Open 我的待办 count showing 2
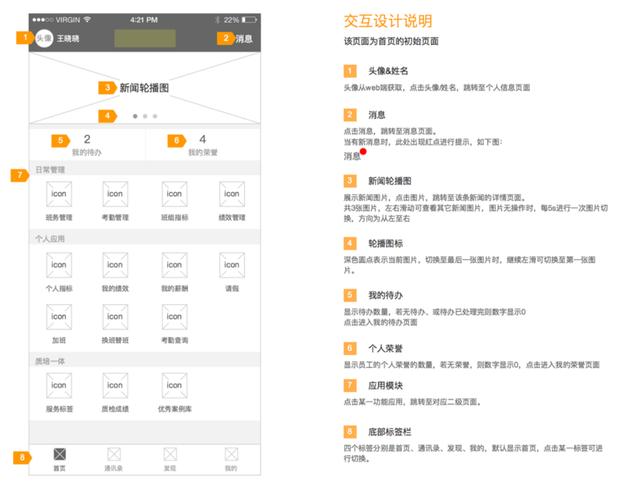Screen dimensions: 640x487 [87, 145]
